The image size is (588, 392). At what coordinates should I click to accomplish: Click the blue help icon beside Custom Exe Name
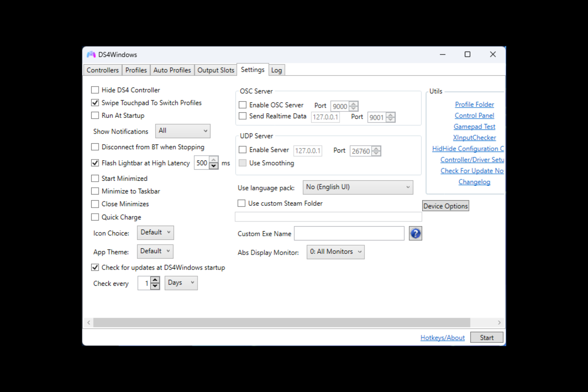click(x=415, y=233)
